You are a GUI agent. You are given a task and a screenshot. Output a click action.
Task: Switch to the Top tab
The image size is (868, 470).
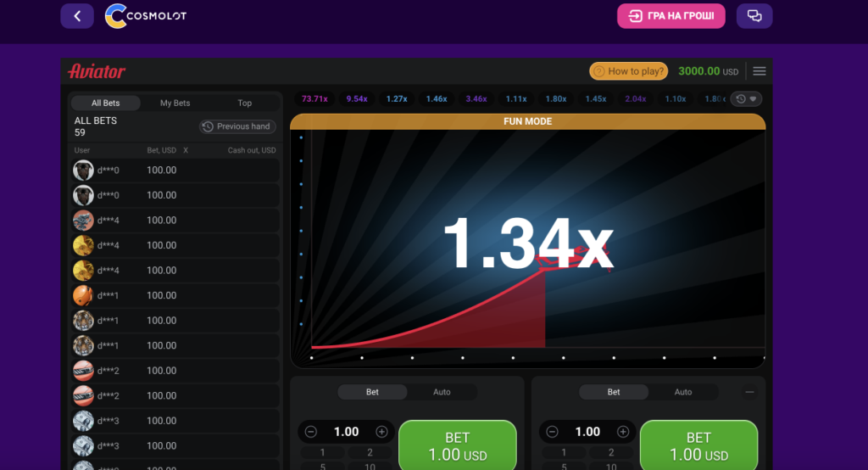[244, 103]
